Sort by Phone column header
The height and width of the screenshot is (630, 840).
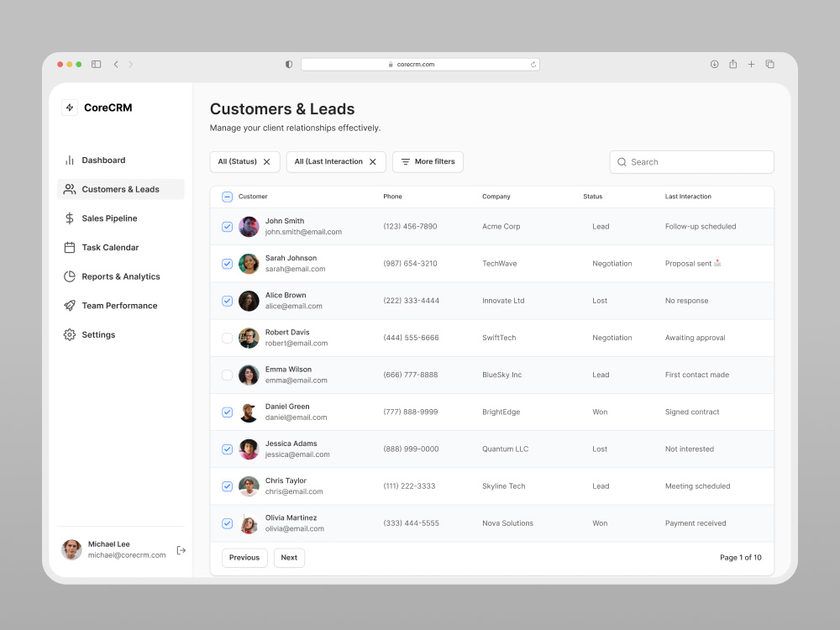click(x=392, y=197)
